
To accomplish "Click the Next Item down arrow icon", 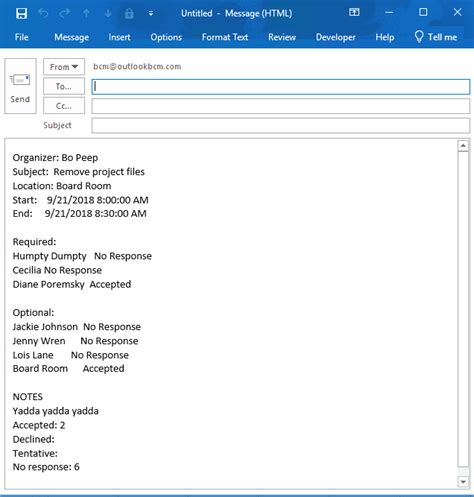I will (x=108, y=13).
